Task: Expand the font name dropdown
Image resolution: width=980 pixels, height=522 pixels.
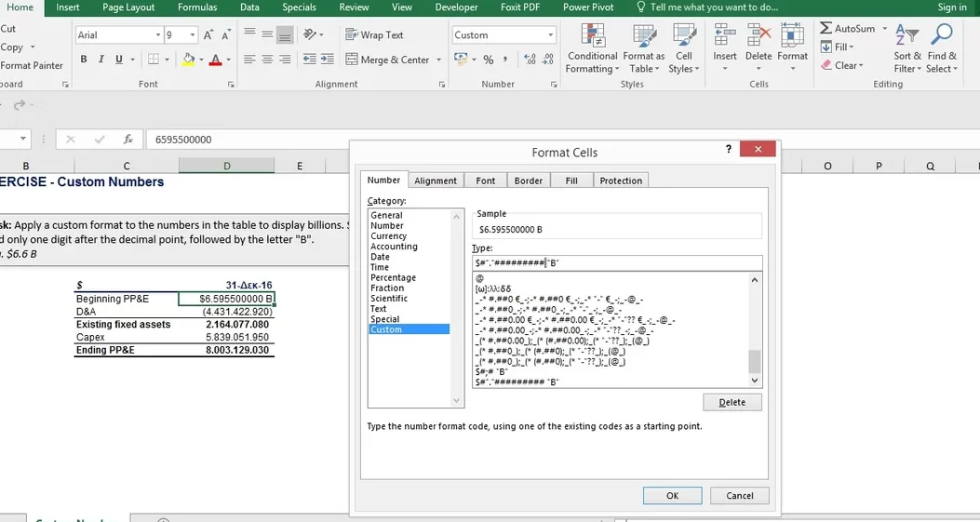Action: pyautogui.click(x=157, y=35)
